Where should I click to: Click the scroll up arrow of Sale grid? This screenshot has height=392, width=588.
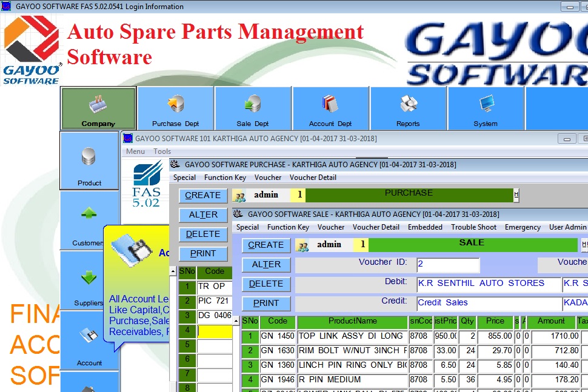pos(236,321)
